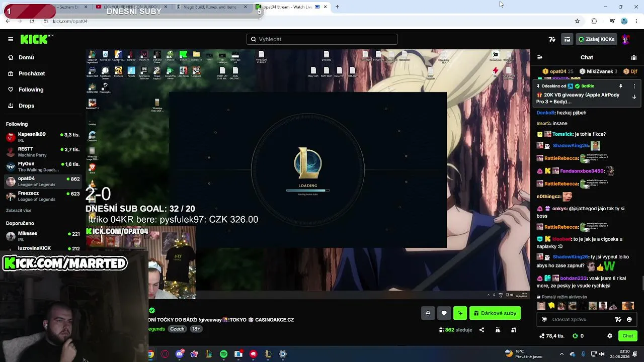Select the Czech language tag
Screen dimensions: 644x362
tap(177, 329)
